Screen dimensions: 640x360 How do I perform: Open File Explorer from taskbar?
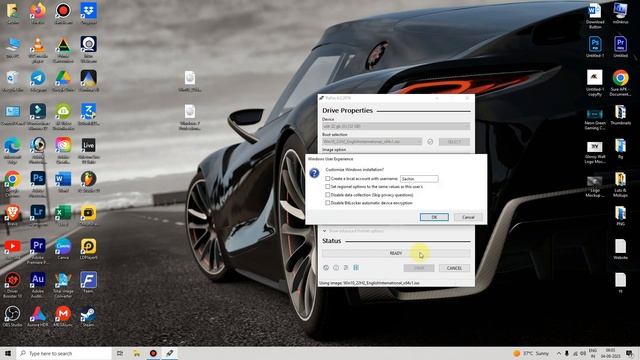pyautogui.click(x=136, y=353)
